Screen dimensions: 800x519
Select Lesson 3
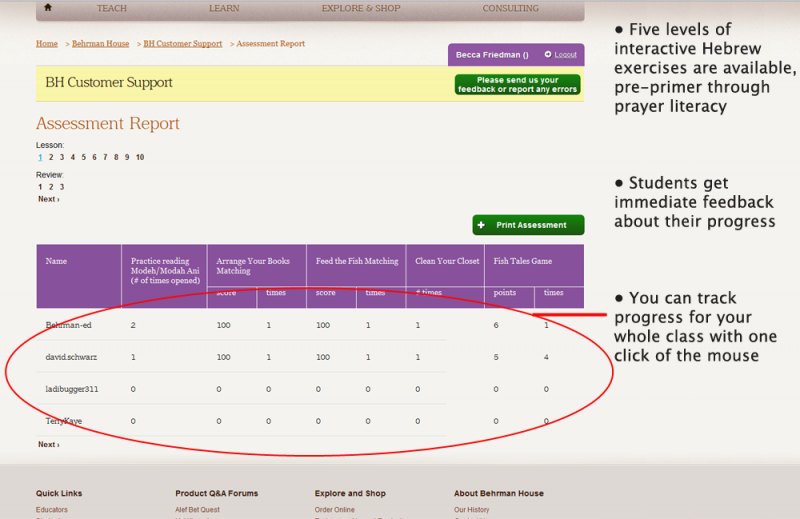pos(62,157)
